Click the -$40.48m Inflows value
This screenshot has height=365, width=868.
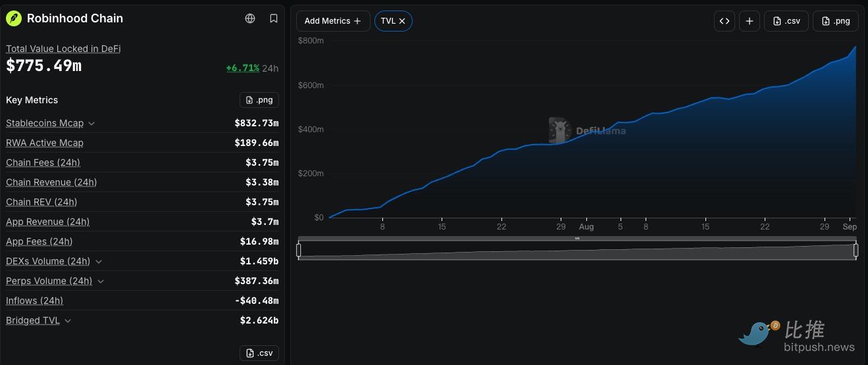click(x=257, y=301)
